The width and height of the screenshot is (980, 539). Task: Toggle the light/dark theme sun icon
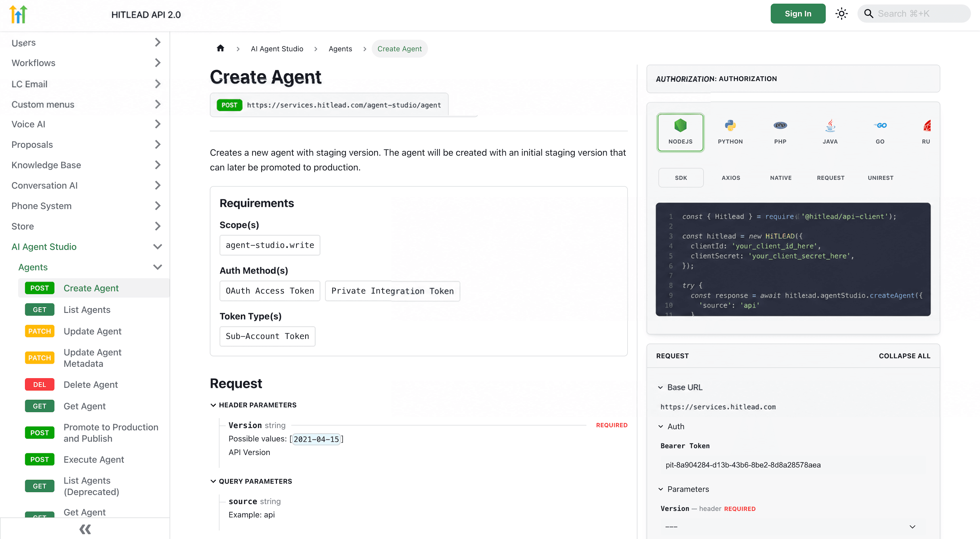(x=841, y=14)
